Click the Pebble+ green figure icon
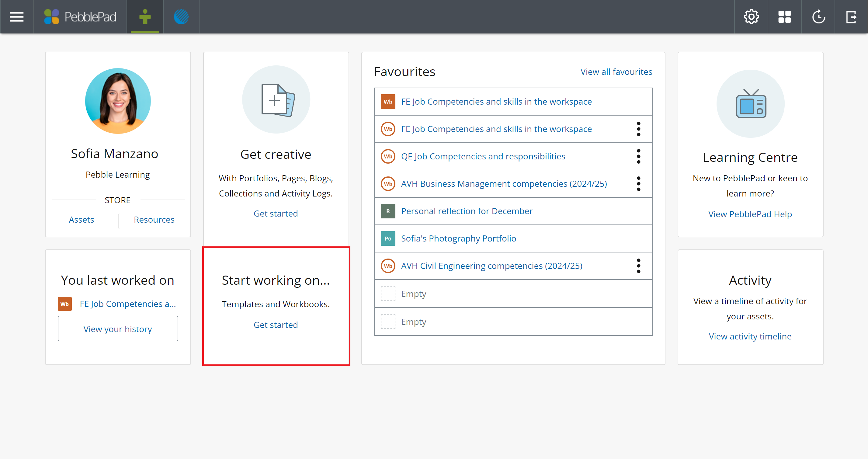The width and height of the screenshot is (868, 459). (x=145, y=16)
